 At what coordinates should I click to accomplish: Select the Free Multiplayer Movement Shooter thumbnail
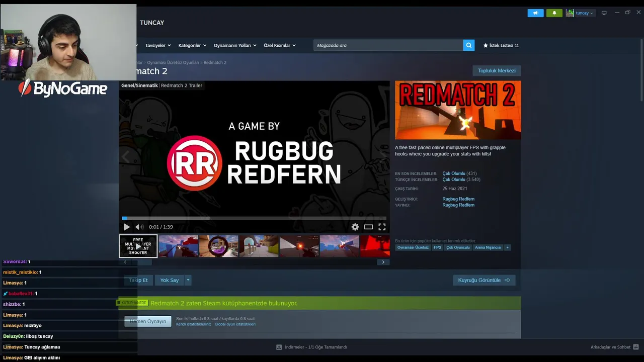click(138, 246)
